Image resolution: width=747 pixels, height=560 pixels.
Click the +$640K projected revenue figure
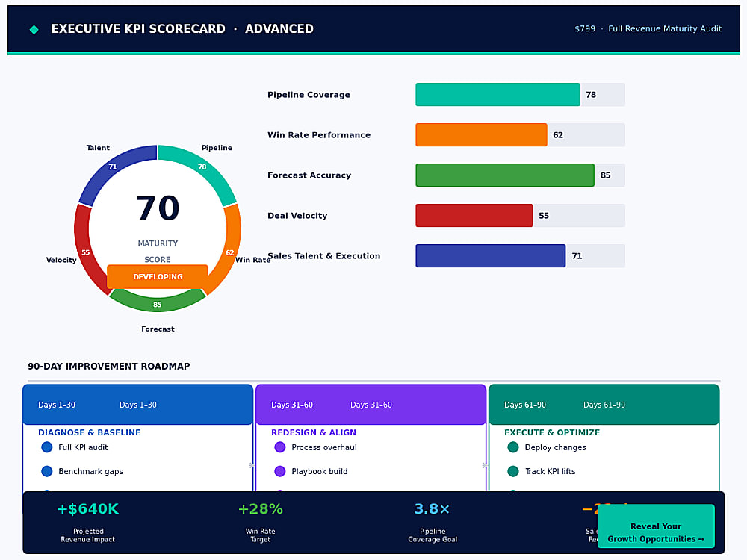(87, 509)
